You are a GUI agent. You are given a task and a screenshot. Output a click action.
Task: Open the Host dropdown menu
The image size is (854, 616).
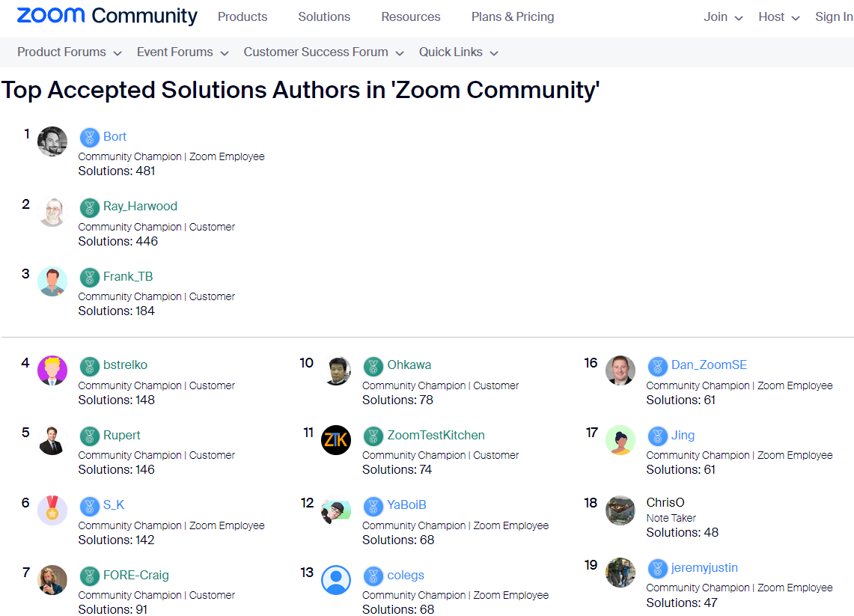click(779, 17)
